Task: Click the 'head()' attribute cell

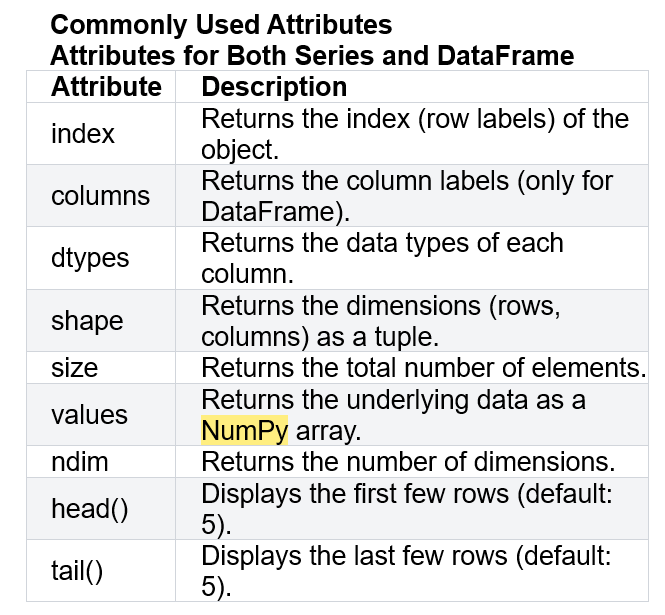Action: coord(101,509)
